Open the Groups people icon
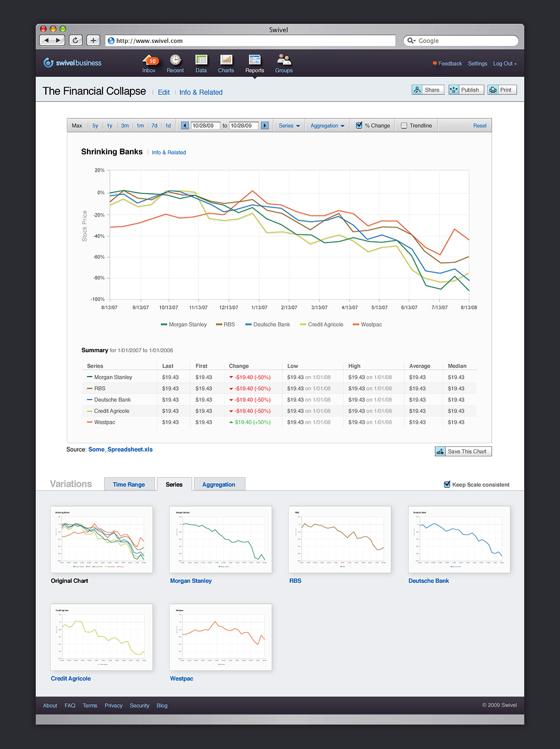Viewport: 560px width, 749px height. tap(284, 60)
